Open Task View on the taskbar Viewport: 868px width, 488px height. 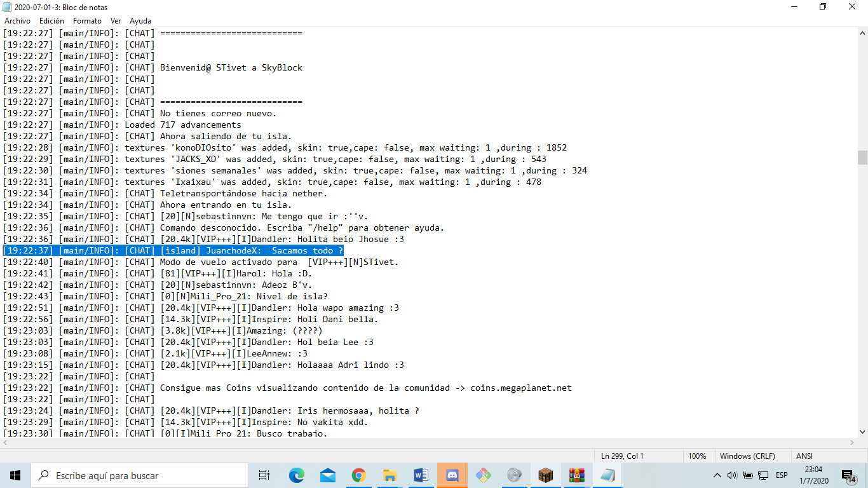(x=264, y=475)
